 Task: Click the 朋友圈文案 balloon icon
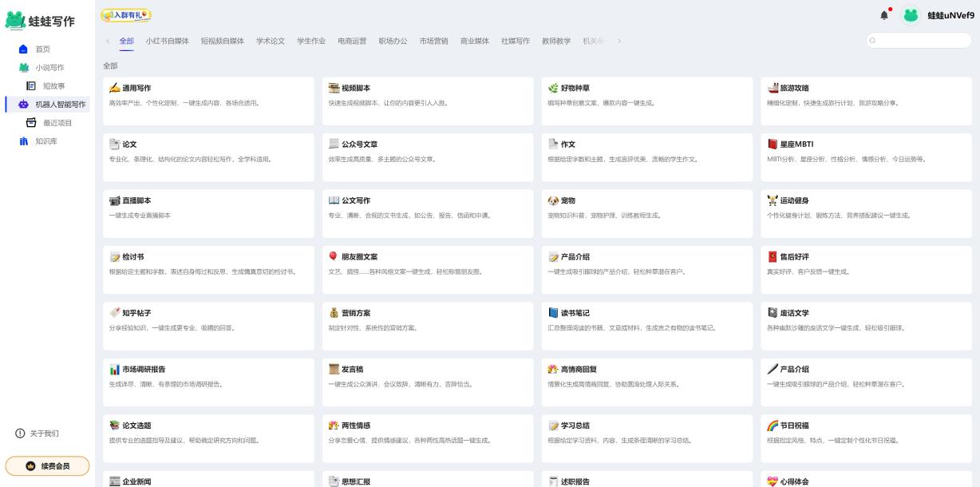click(334, 256)
